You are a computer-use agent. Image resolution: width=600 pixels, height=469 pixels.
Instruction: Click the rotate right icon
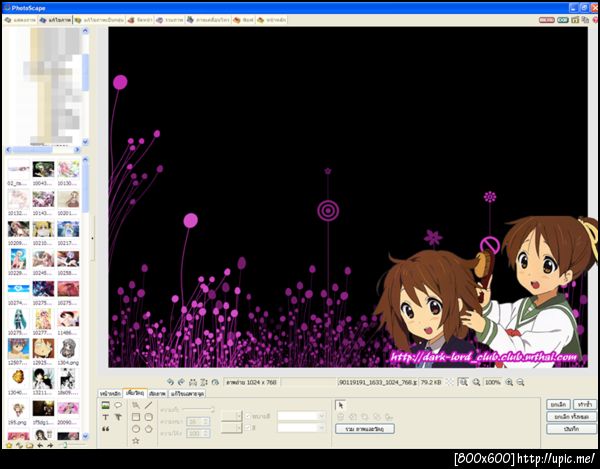181,382
